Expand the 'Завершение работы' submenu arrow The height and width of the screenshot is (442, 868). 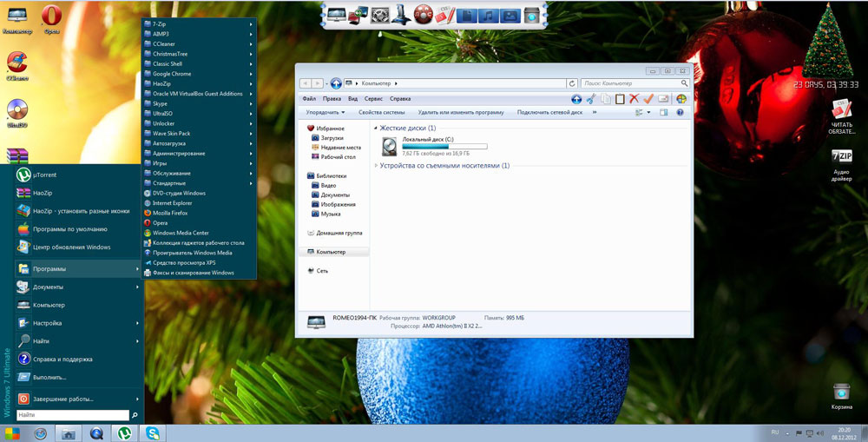coord(137,399)
